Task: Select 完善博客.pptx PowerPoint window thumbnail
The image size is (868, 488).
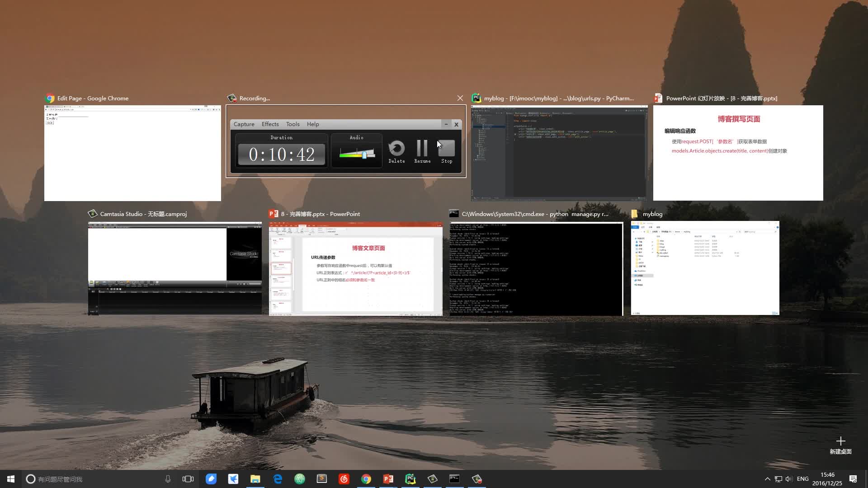Action: click(356, 268)
